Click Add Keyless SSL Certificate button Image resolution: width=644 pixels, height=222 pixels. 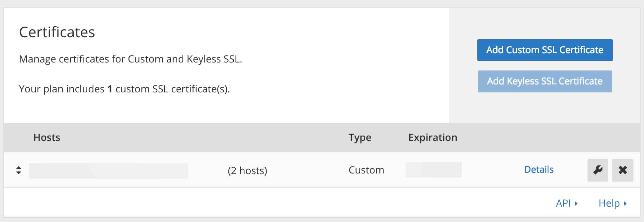tap(545, 81)
